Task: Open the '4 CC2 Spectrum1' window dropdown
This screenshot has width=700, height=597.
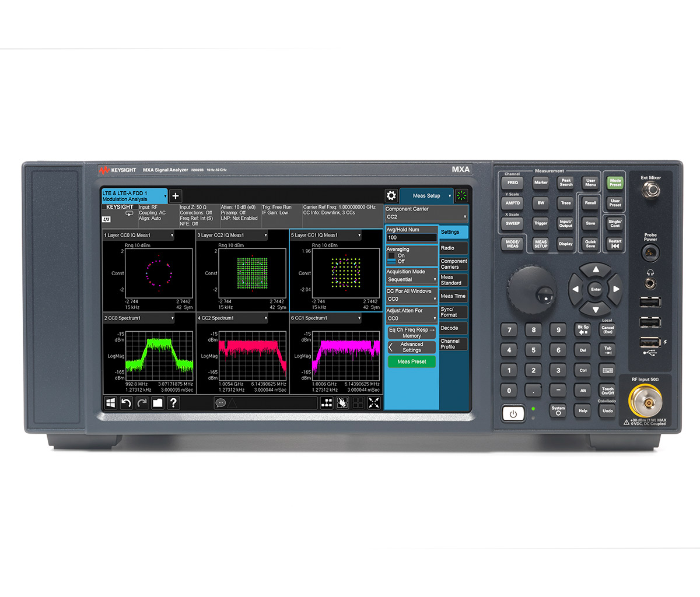Action: [232, 318]
